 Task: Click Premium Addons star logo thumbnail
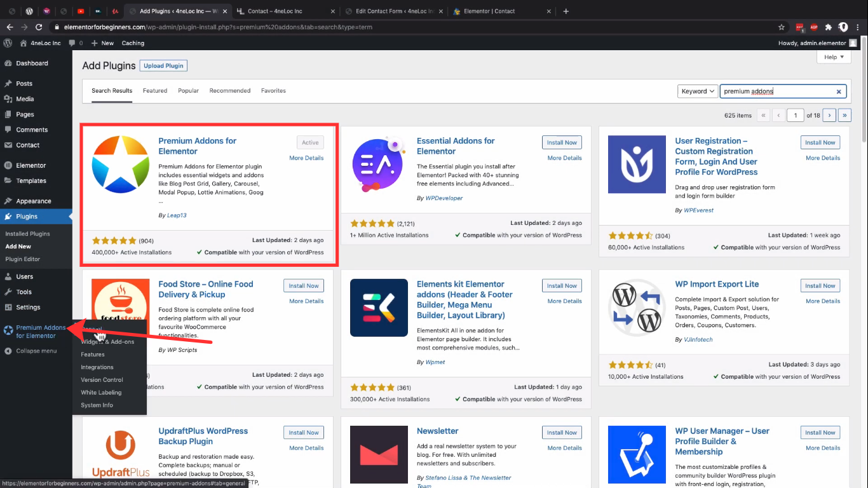click(121, 165)
